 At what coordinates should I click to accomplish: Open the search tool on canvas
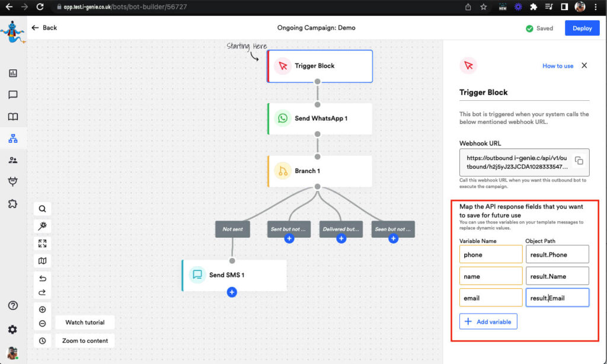point(43,209)
